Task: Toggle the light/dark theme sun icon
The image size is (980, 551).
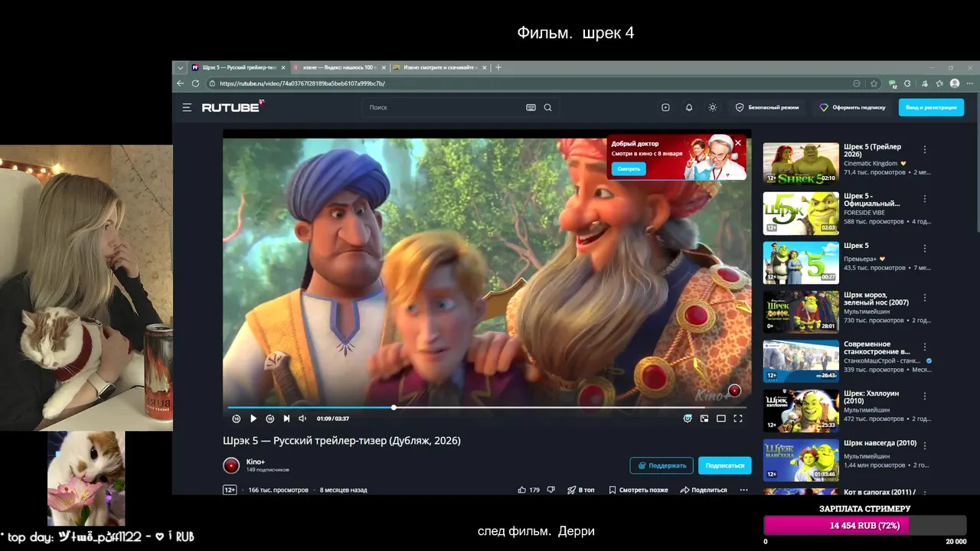Action: pyautogui.click(x=713, y=108)
